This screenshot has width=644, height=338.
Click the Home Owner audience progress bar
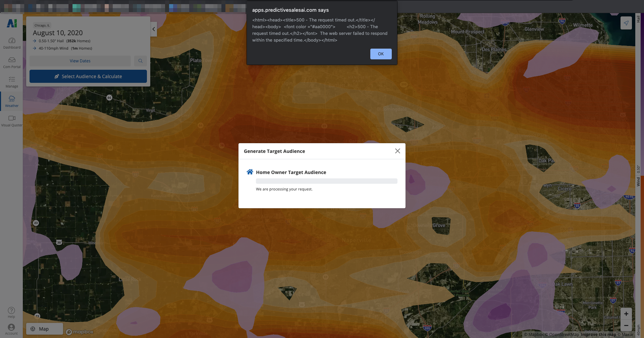326,181
